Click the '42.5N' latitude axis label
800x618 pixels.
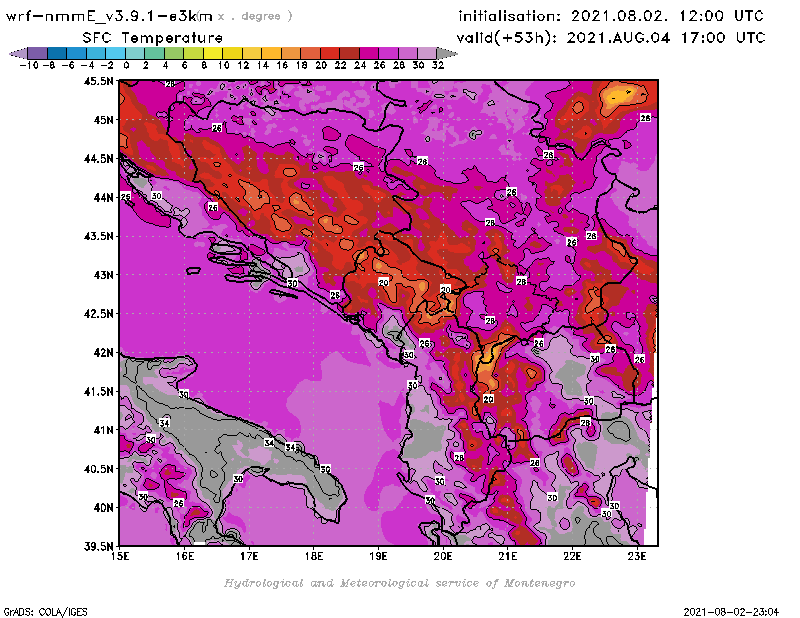pyautogui.click(x=98, y=314)
